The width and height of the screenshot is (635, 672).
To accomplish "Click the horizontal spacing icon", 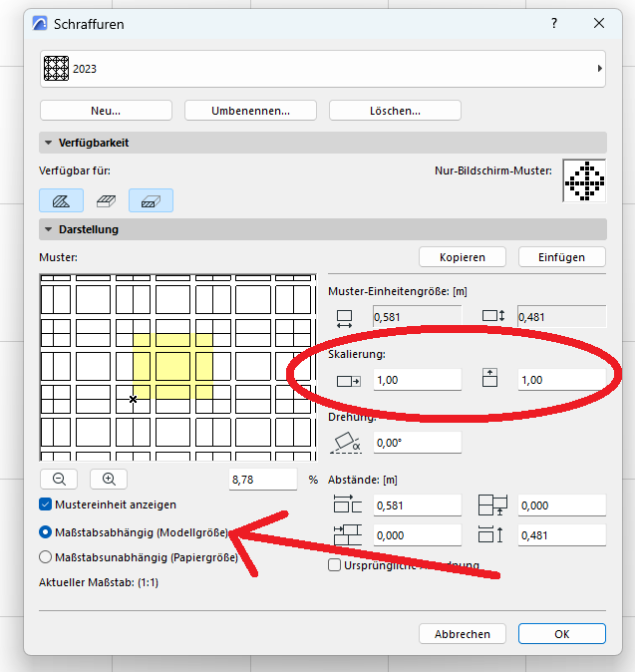I will coord(348,504).
